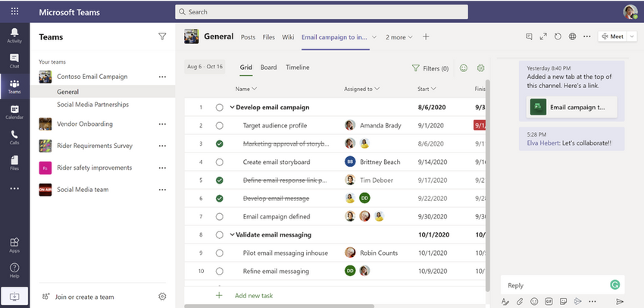Image resolution: width=644 pixels, height=308 pixels.
Task: Click Join or create a team
Action: point(84,297)
